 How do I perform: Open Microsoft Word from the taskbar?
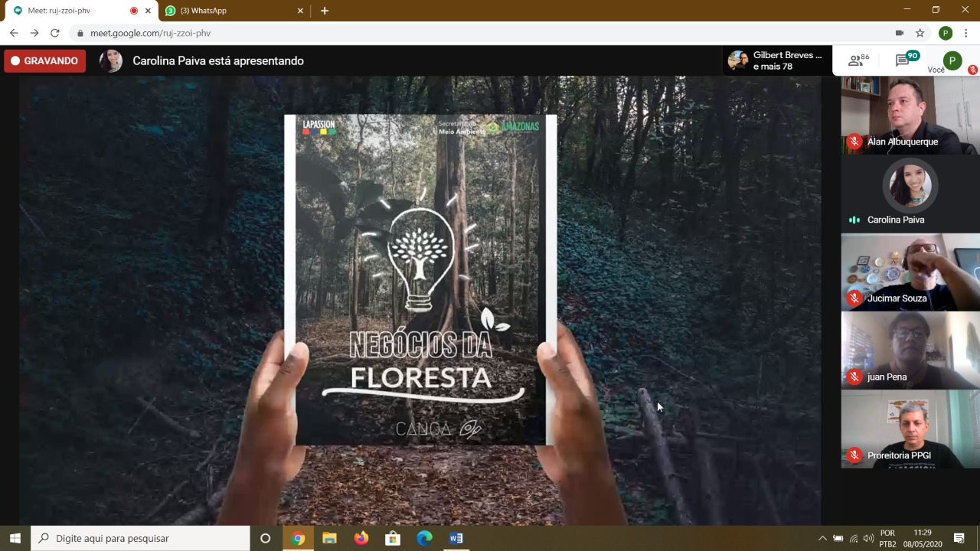(x=456, y=538)
